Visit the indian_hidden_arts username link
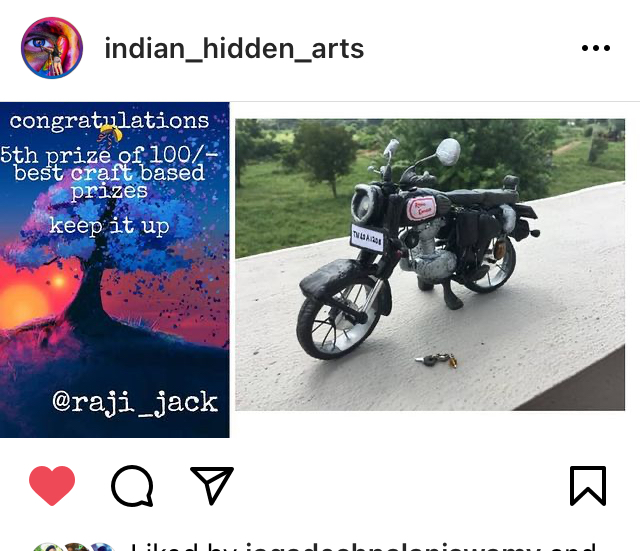Image resolution: width=640 pixels, height=551 pixels. pos(234,49)
